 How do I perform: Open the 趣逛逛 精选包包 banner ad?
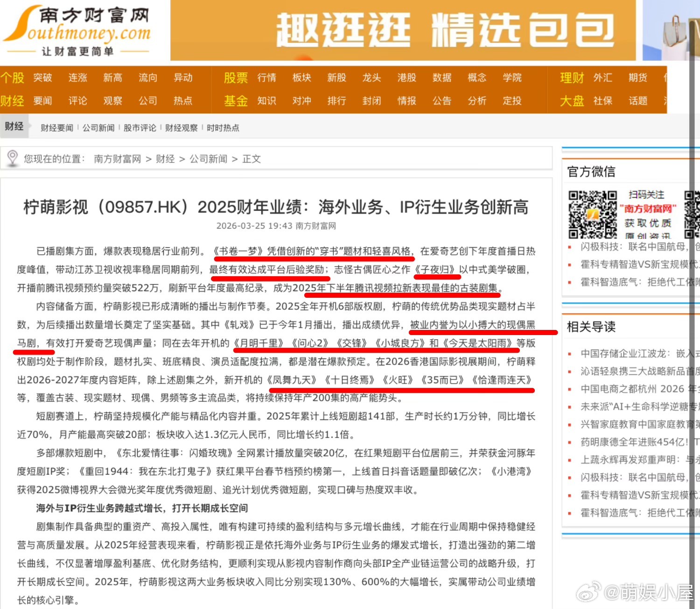pos(403,30)
